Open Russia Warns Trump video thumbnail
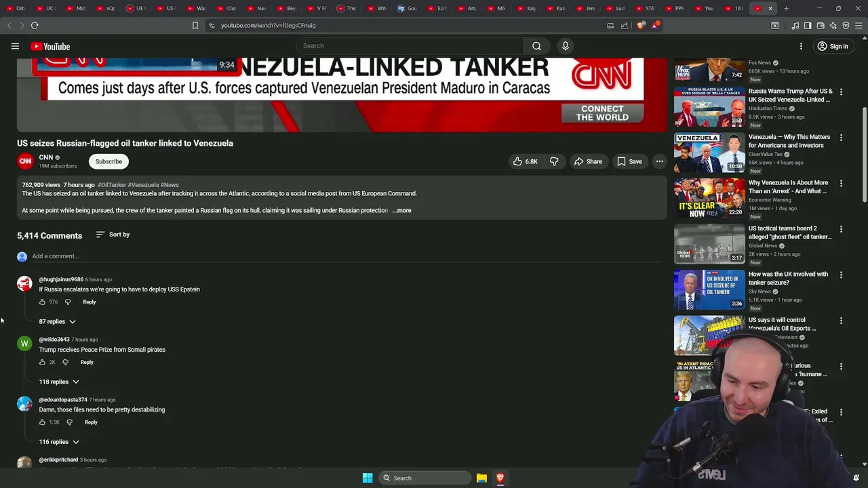This screenshot has height=488, width=868. point(709,107)
